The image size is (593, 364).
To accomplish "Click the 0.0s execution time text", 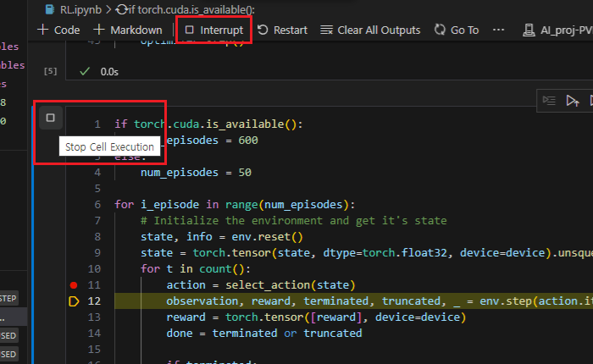I will [x=109, y=72].
